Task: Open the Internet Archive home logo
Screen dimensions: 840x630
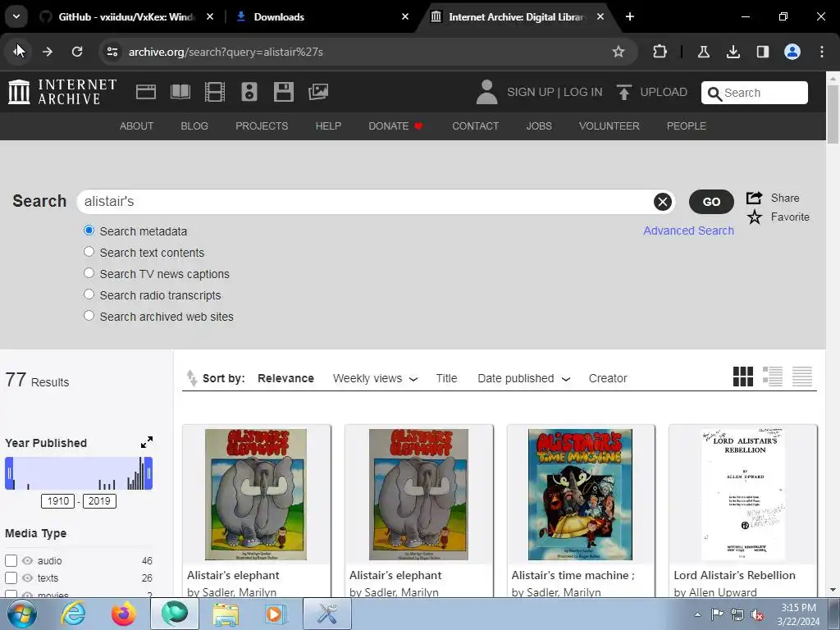Action: click(x=62, y=92)
